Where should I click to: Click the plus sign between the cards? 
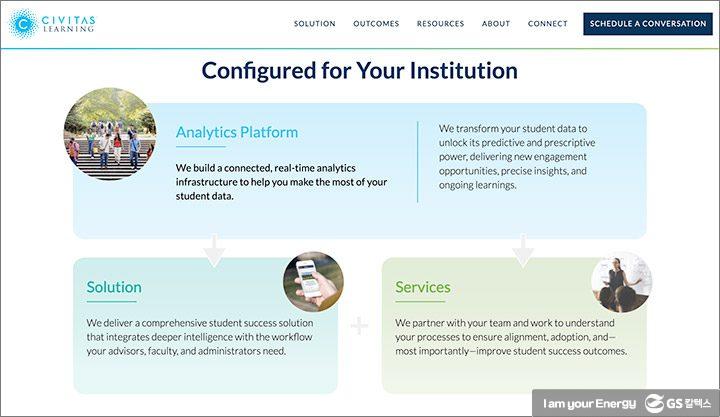[x=360, y=326]
